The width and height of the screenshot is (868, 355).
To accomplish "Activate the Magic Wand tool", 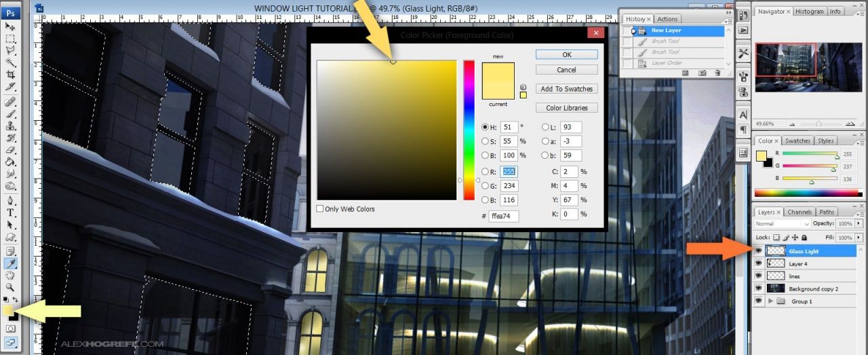I will (10, 62).
